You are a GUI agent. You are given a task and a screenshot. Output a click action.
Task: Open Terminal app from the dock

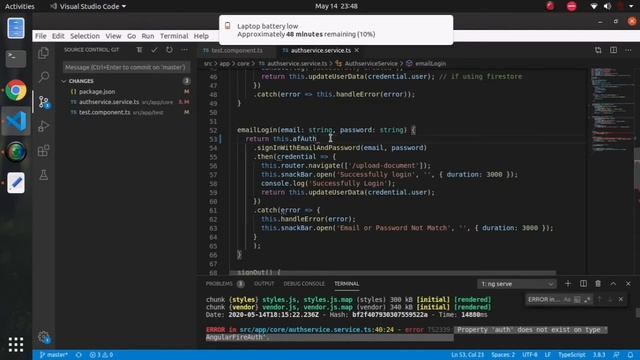(x=16, y=59)
